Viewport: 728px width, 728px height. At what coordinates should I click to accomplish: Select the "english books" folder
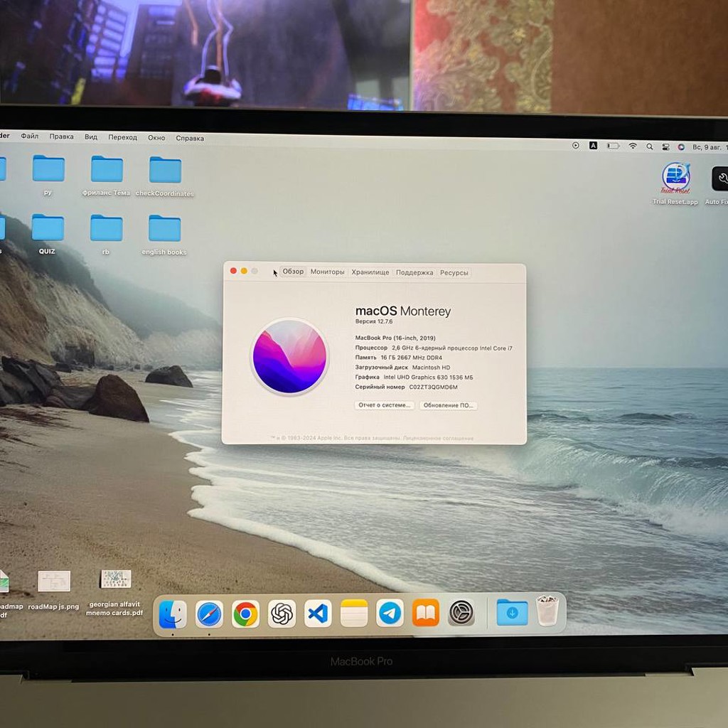pos(164,235)
